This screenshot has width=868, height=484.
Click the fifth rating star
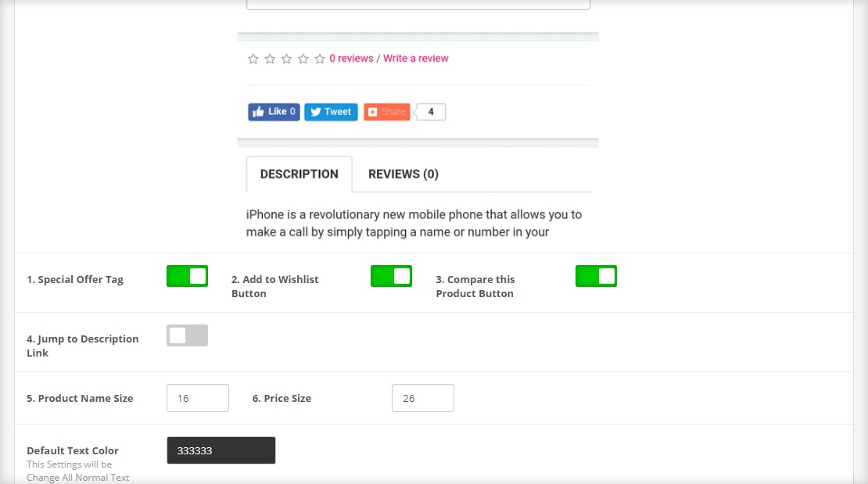pyautogui.click(x=319, y=59)
